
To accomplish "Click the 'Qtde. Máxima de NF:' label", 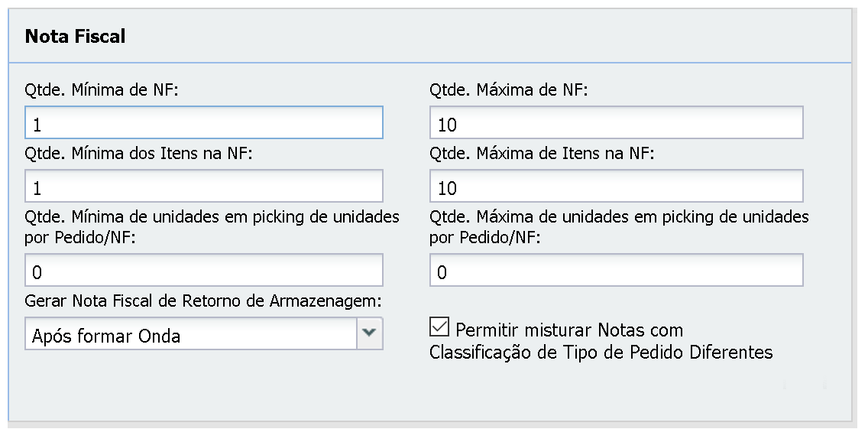I will pyautogui.click(x=509, y=90).
